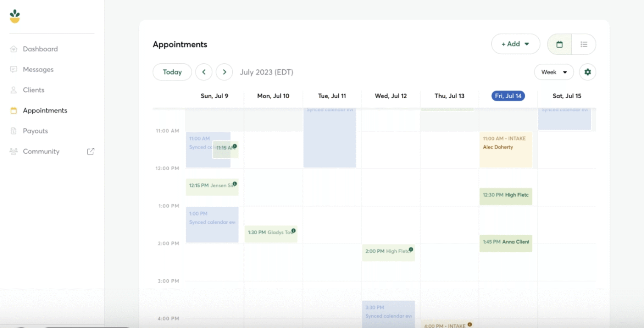Go to previous week arrow
644x328 pixels.
coord(204,72)
